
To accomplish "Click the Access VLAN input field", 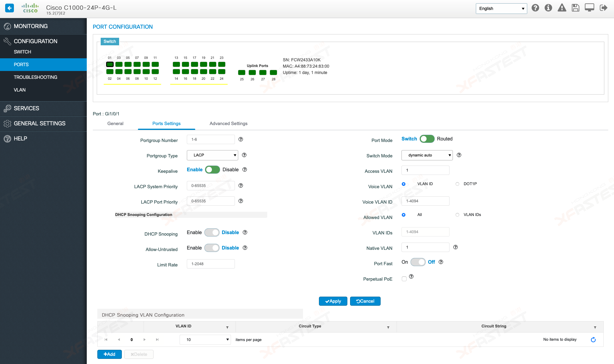I will click(x=425, y=170).
